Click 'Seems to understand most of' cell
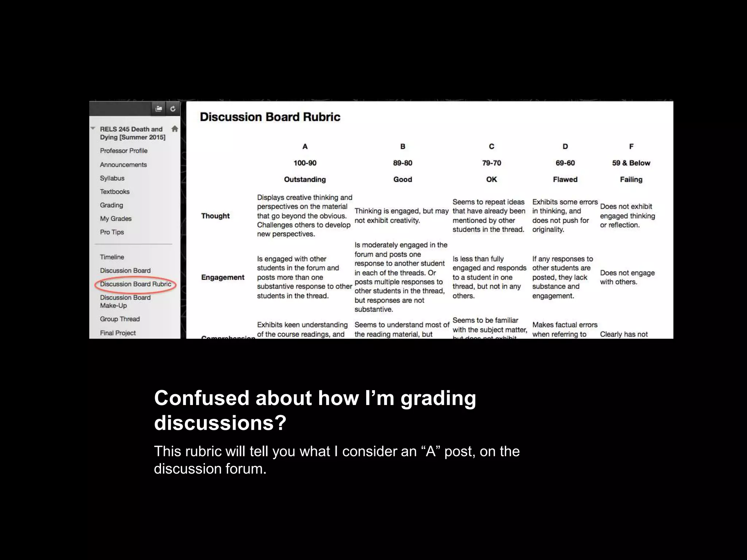The height and width of the screenshot is (560, 747). [402, 330]
